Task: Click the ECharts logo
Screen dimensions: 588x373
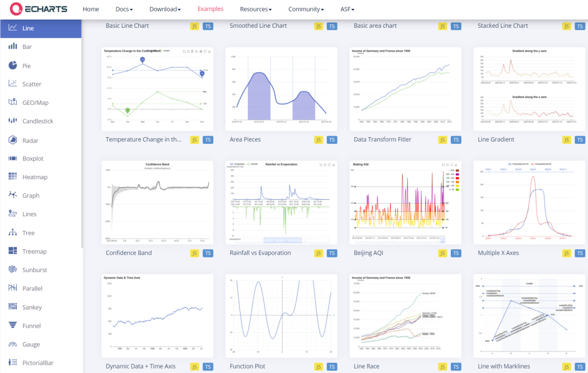Action: click(39, 9)
